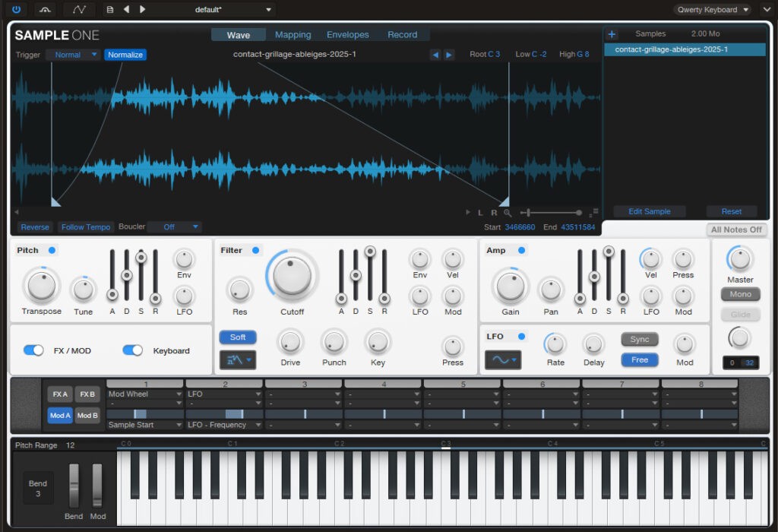Image resolution: width=778 pixels, height=532 pixels.
Task: Open the Qwerty Keyboard dropdown
Action: point(712,10)
